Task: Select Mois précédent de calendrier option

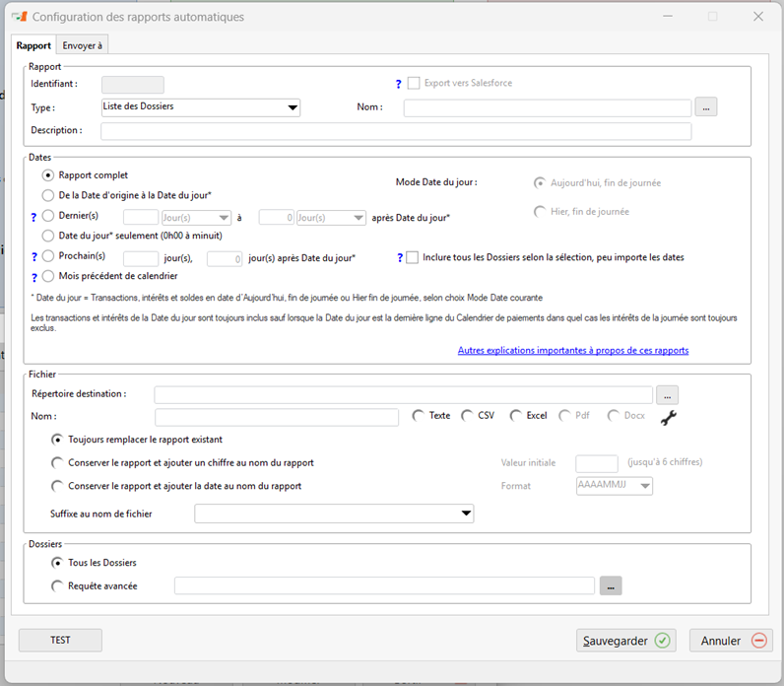Action: tap(48, 276)
